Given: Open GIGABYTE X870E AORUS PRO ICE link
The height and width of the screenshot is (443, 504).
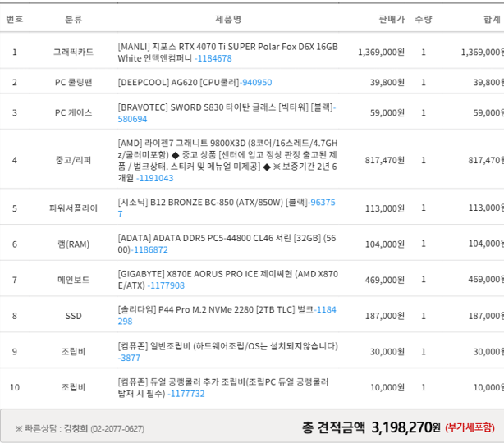Looking at the screenshot, I should coord(166,285).
